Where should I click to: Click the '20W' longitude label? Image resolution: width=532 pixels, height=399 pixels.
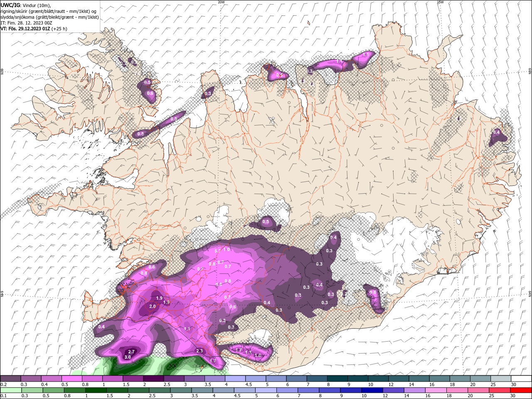(x=221, y=2)
